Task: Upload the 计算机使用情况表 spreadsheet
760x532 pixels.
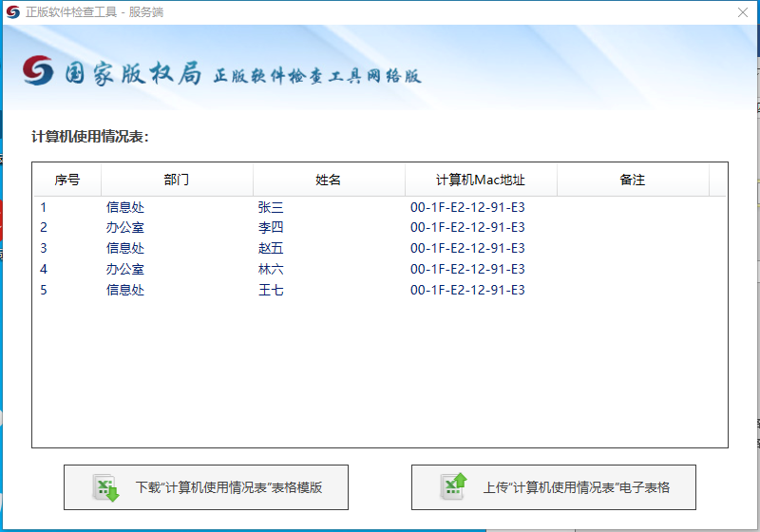Action: [554, 487]
